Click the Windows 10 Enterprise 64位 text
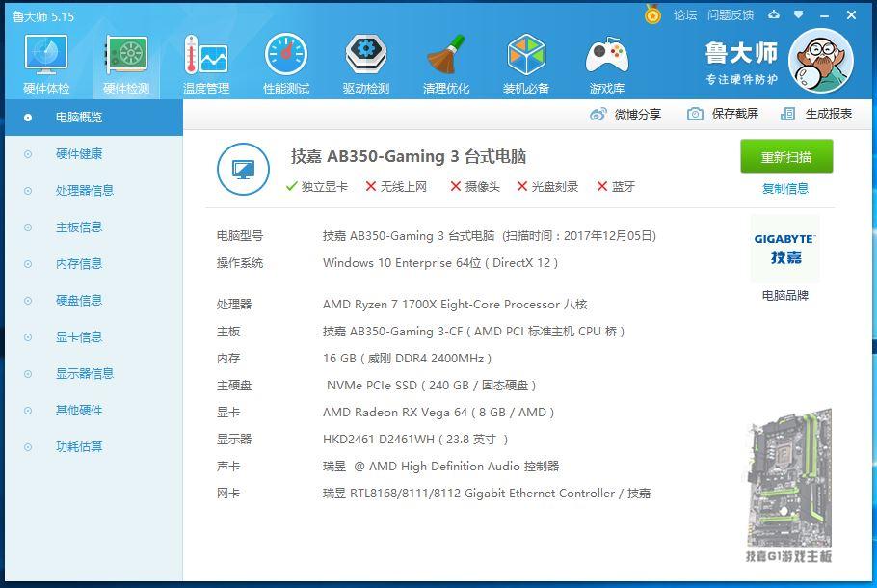This screenshot has height=588, width=877. [440, 263]
